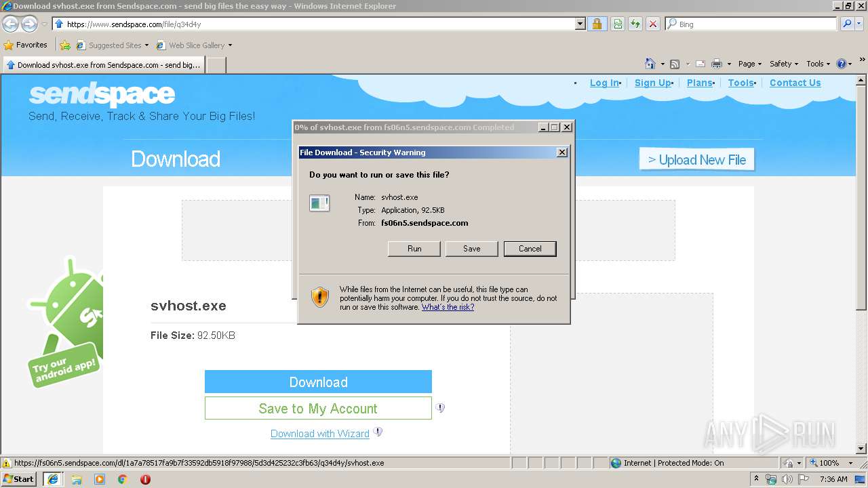The height and width of the screenshot is (488, 868).
Task: Click the Log In link
Action: pyautogui.click(x=604, y=83)
